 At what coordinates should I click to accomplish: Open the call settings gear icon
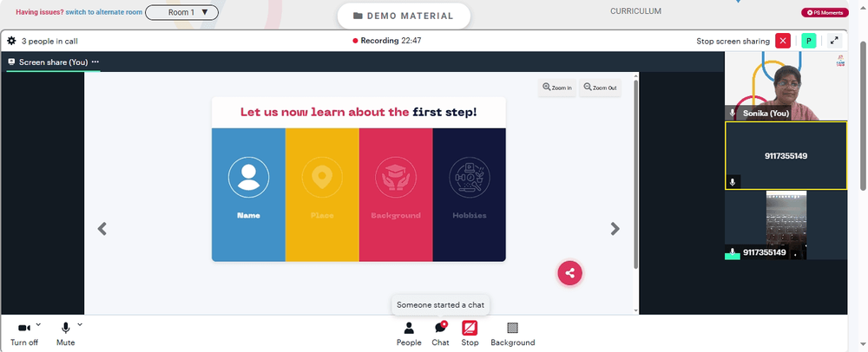tap(11, 41)
